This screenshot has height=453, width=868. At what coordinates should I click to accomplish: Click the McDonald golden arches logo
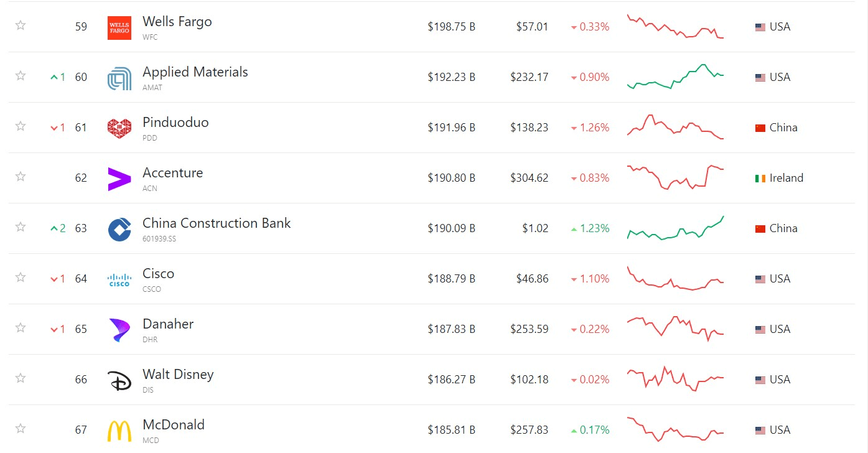click(x=119, y=431)
